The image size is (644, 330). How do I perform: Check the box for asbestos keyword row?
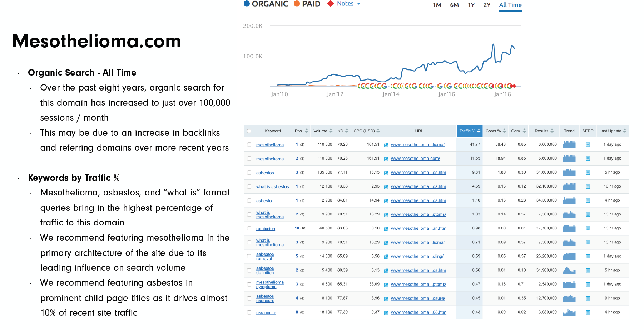click(x=249, y=173)
